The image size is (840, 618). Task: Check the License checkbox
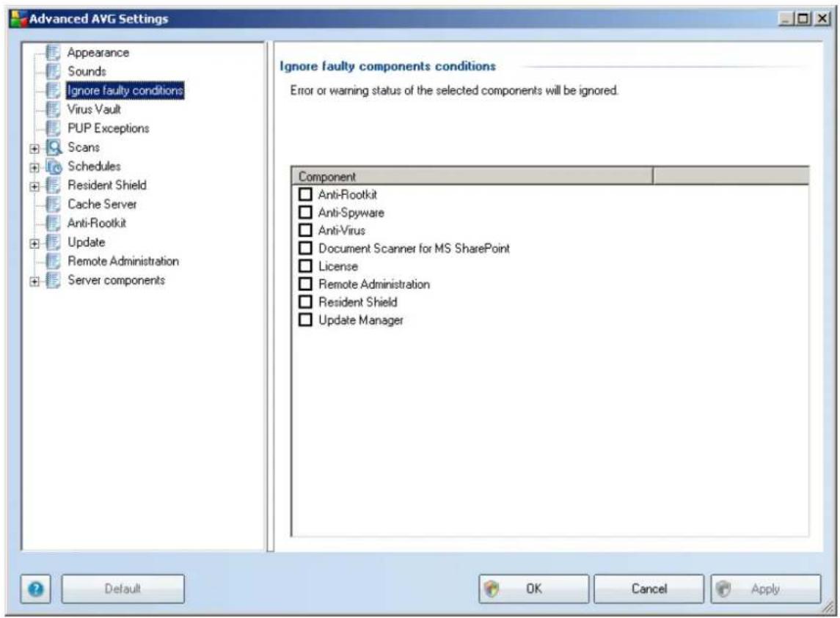305,265
